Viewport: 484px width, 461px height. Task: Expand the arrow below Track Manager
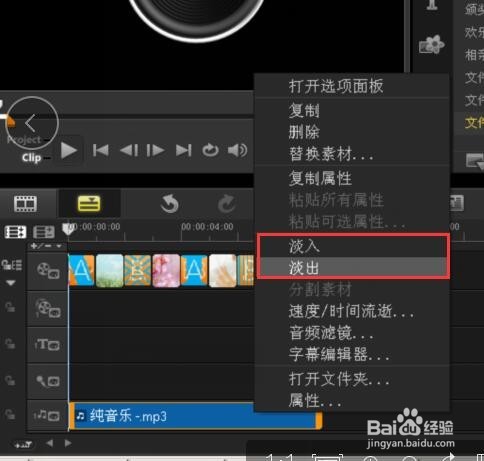pyautogui.click(x=11, y=283)
